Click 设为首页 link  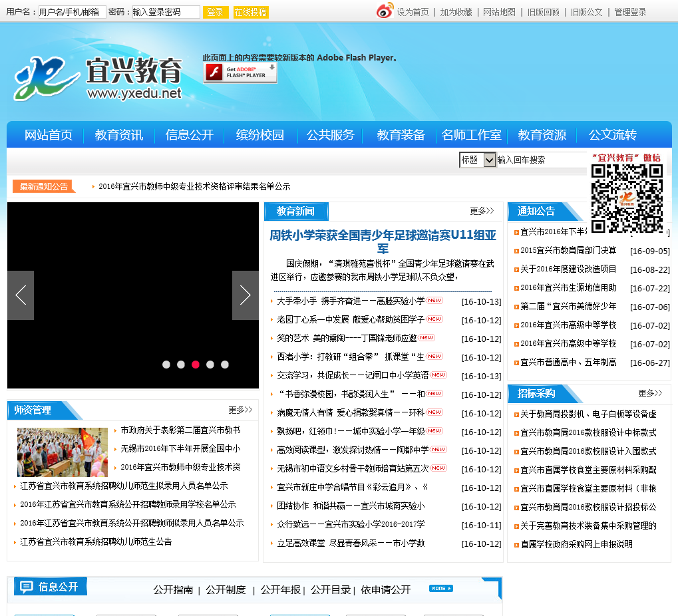[x=413, y=12]
